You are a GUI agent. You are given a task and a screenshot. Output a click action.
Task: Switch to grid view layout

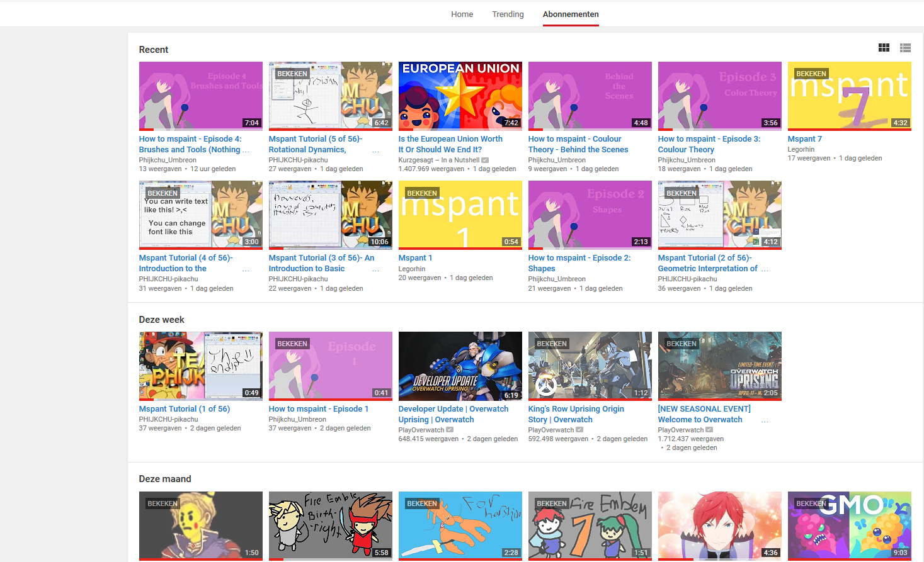tap(884, 48)
